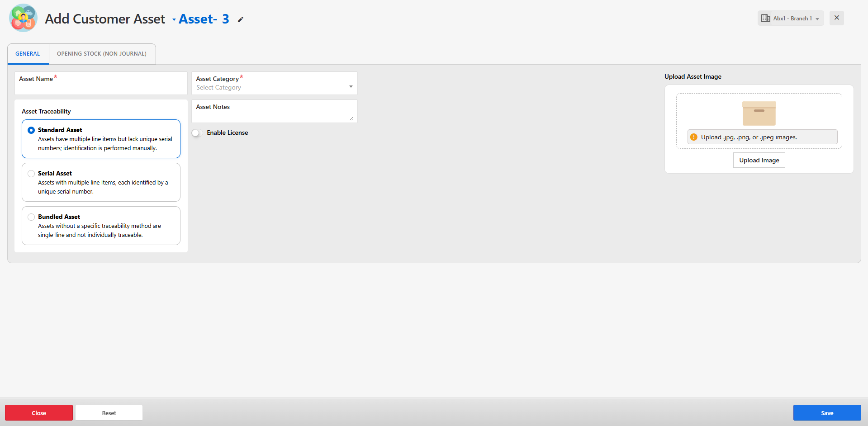868x426 pixels.
Task: Close the form using the X icon
Action: 836,18
